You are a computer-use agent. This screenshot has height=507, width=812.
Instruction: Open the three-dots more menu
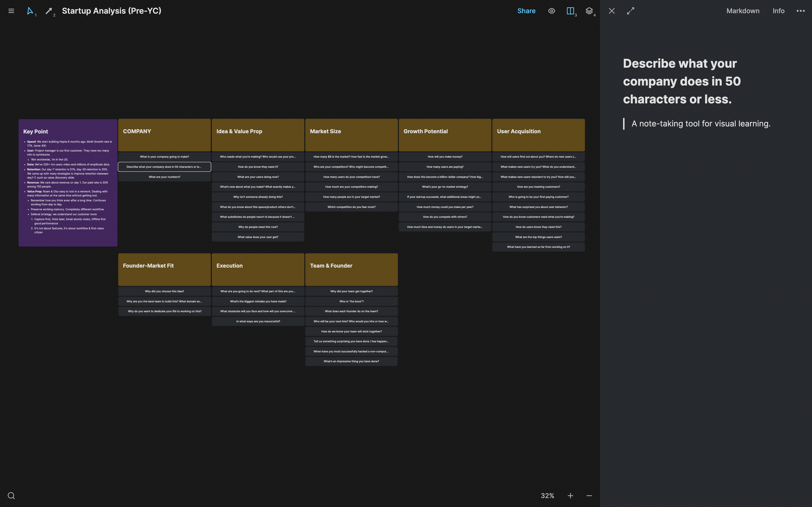800,11
